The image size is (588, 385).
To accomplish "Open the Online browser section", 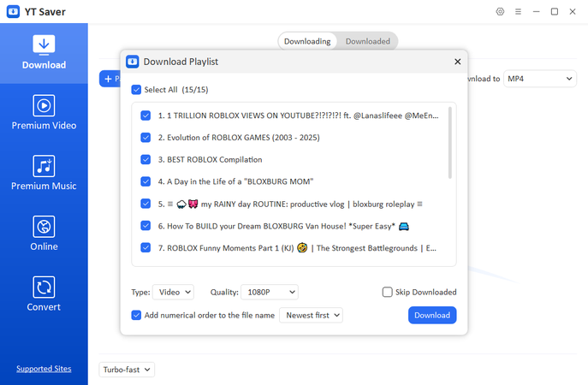I will pyautogui.click(x=44, y=227).
